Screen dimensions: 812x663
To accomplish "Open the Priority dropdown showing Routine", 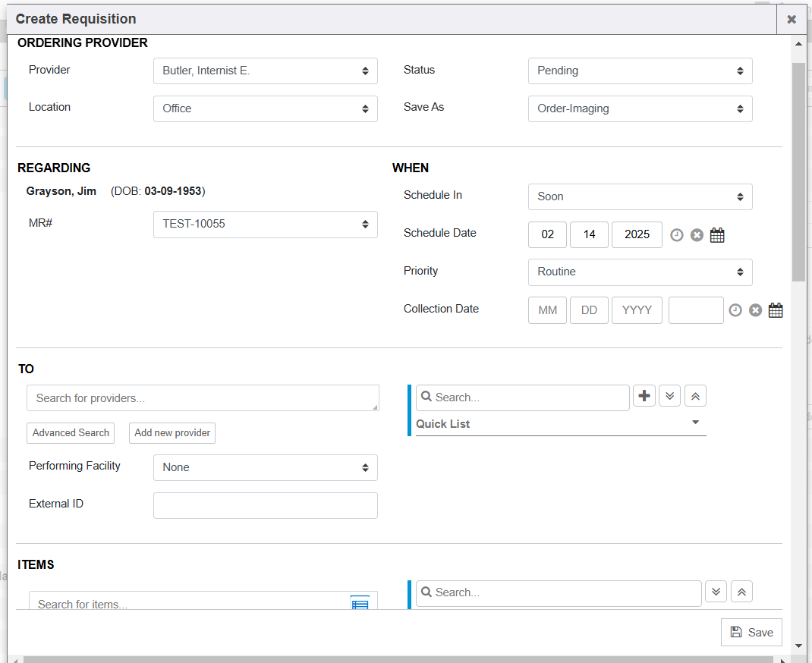I will pyautogui.click(x=640, y=272).
